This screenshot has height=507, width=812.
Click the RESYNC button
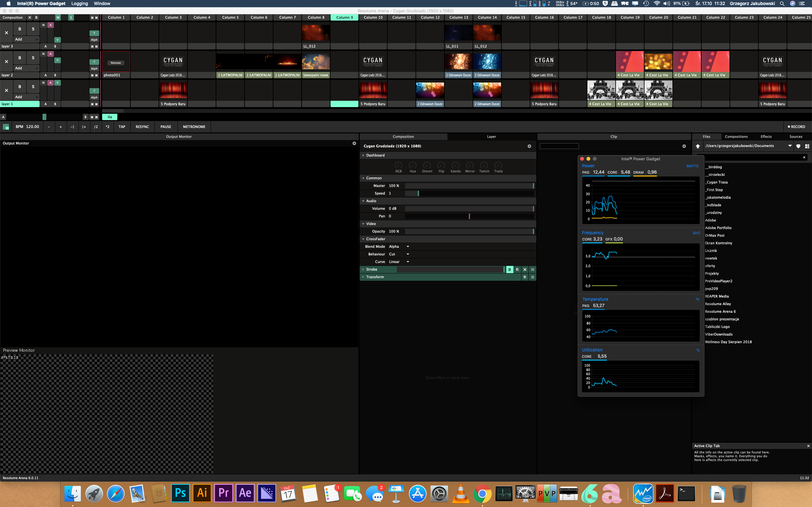pyautogui.click(x=142, y=127)
